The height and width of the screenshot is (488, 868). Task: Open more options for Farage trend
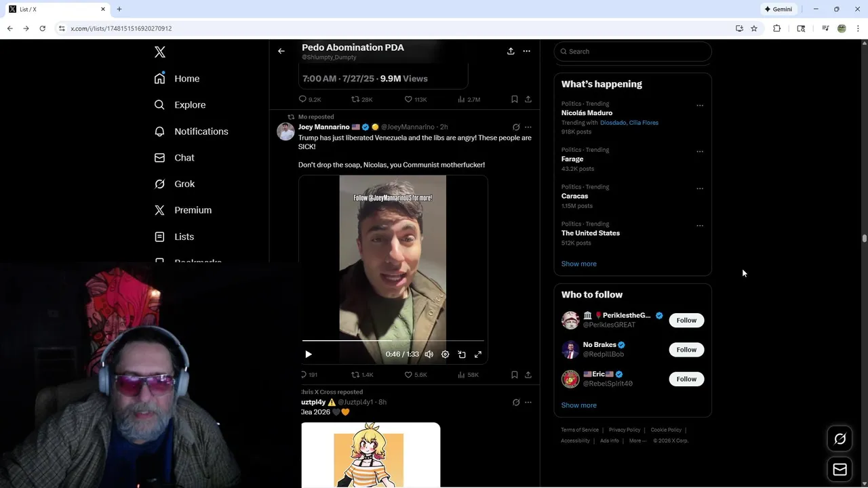[700, 152]
